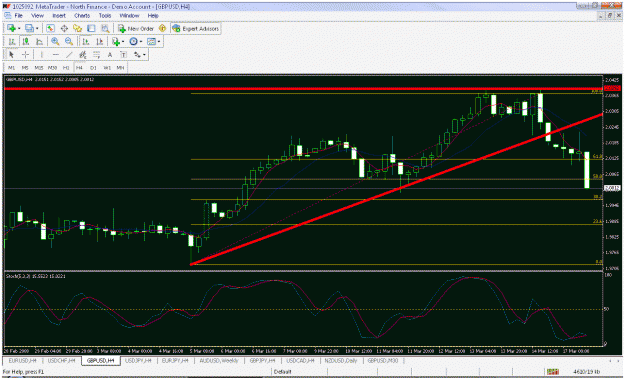The height and width of the screenshot is (378, 625).
Task: Switch to the USDCHF,H4 chart tab
Action: tap(61, 360)
